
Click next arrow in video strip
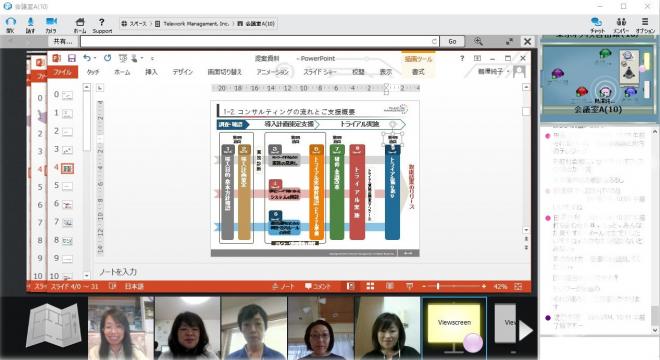[x=525, y=331]
